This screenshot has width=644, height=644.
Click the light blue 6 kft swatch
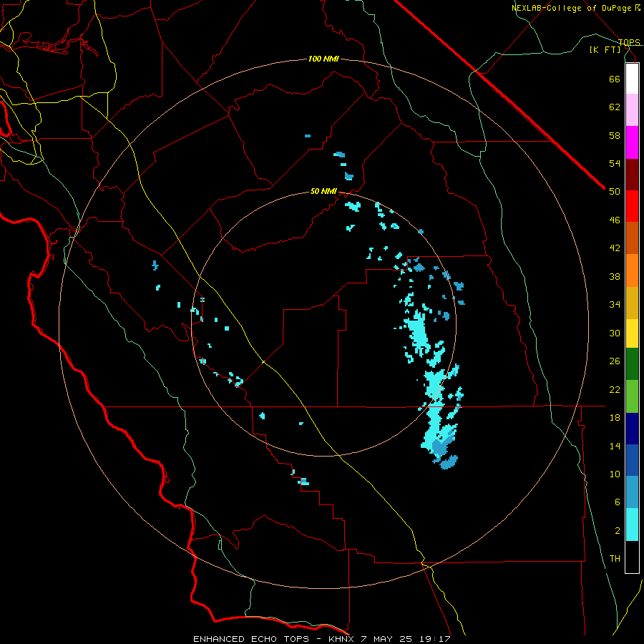click(x=632, y=492)
